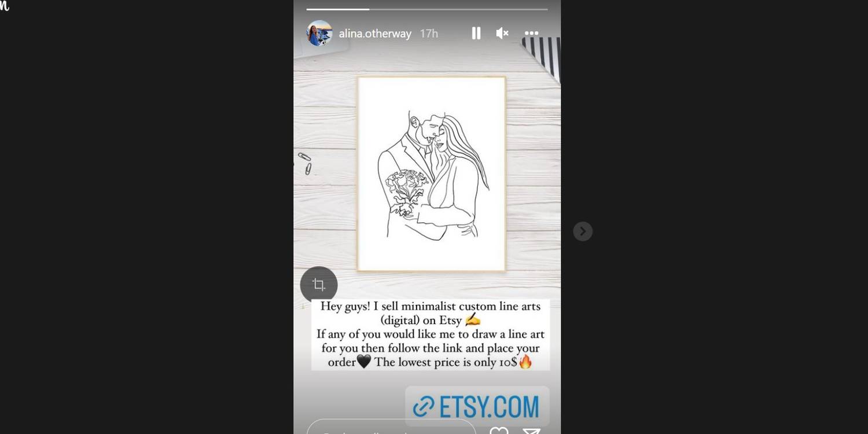Click the paperclips decoration on story
The image size is (868, 434).
point(306,163)
